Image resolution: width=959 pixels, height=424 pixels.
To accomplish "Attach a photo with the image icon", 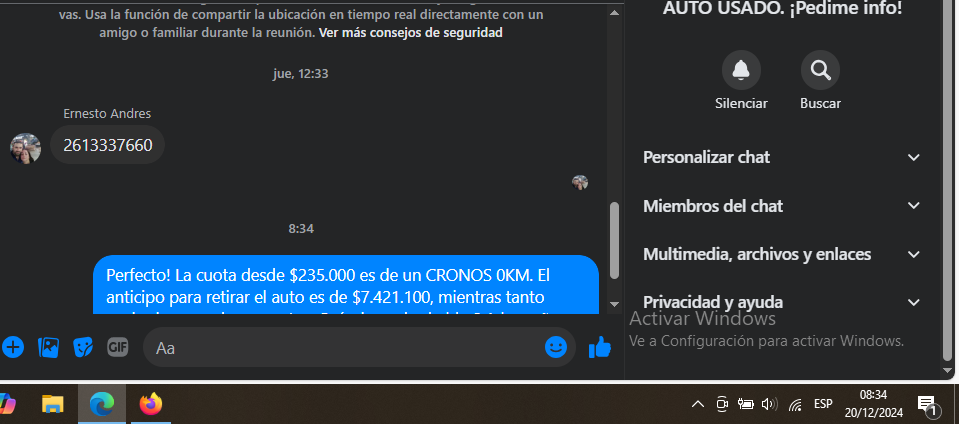I will pos(48,348).
